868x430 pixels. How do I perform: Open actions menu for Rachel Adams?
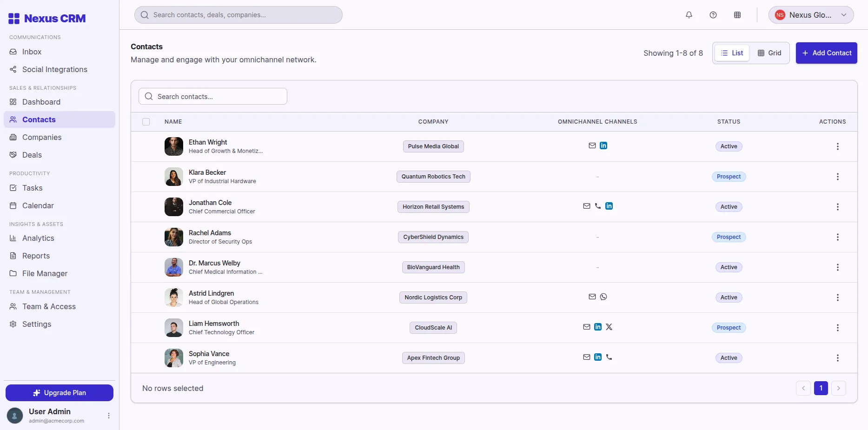[838, 237]
